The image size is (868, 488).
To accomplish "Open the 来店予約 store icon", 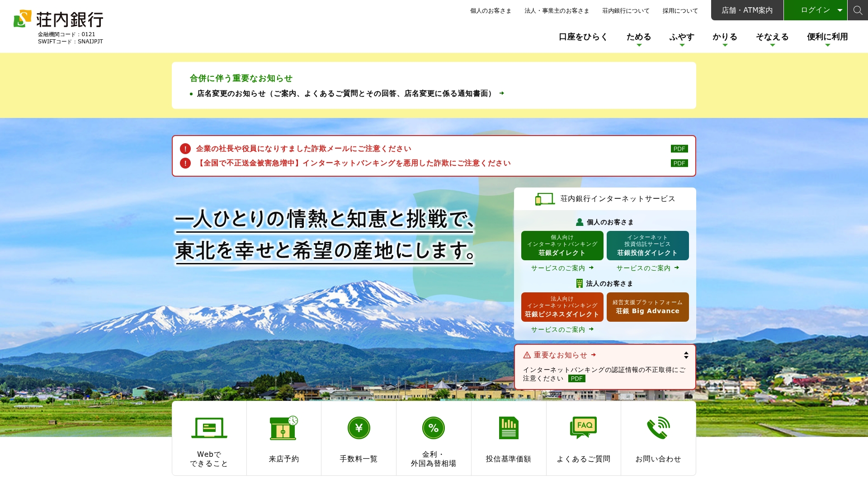I will click(284, 427).
